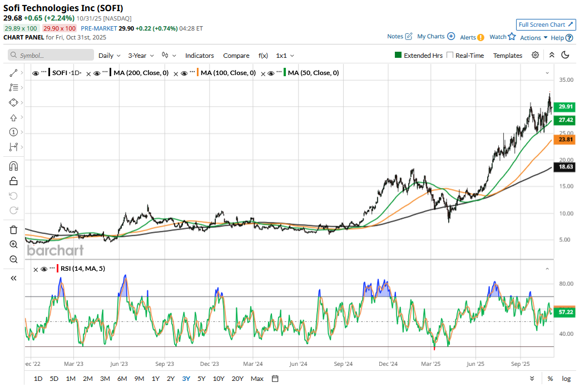Open the Daily frequency dropdown

(x=109, y=56)
